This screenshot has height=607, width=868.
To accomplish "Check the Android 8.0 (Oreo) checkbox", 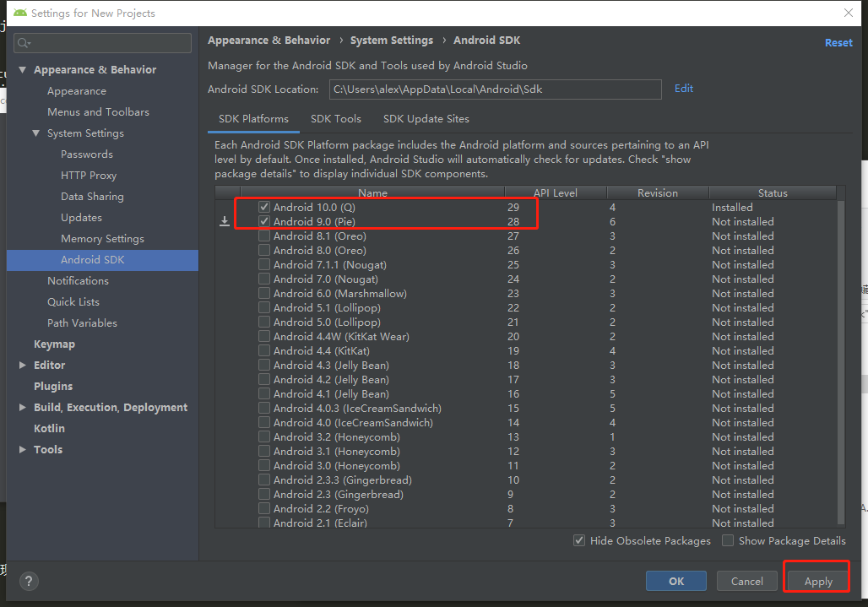I will tap(264, 251).
